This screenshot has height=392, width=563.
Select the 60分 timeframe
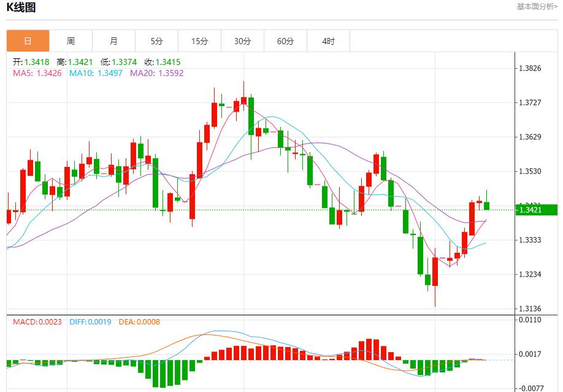286,41
